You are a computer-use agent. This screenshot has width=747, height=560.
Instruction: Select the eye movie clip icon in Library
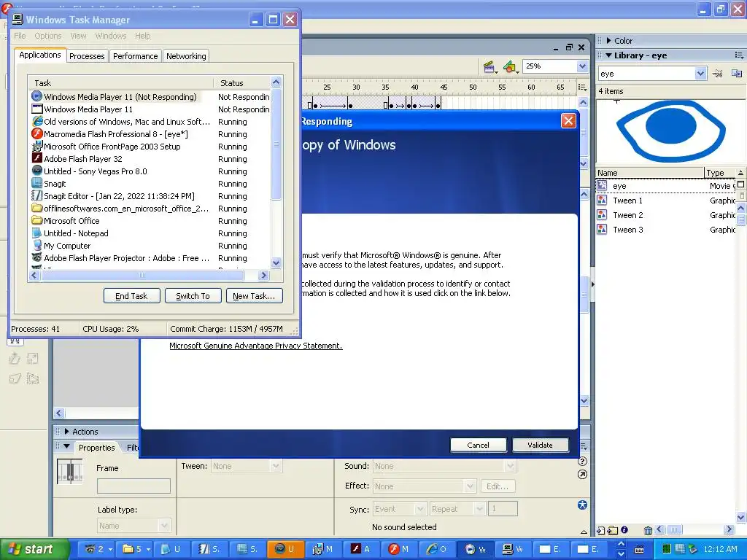602,186
